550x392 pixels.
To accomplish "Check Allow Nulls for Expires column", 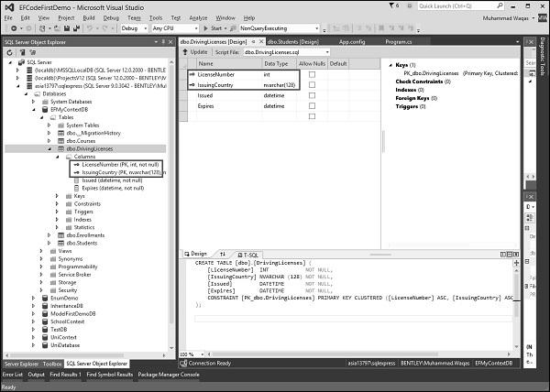I will click(x=313, y=106).
